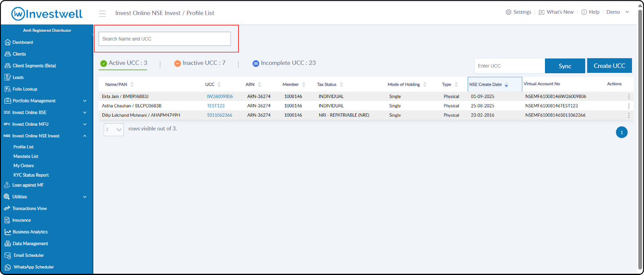Viewport: 644px width, 275px height.
Task: Open Data Management in sidebar
Action: point(26,243)
